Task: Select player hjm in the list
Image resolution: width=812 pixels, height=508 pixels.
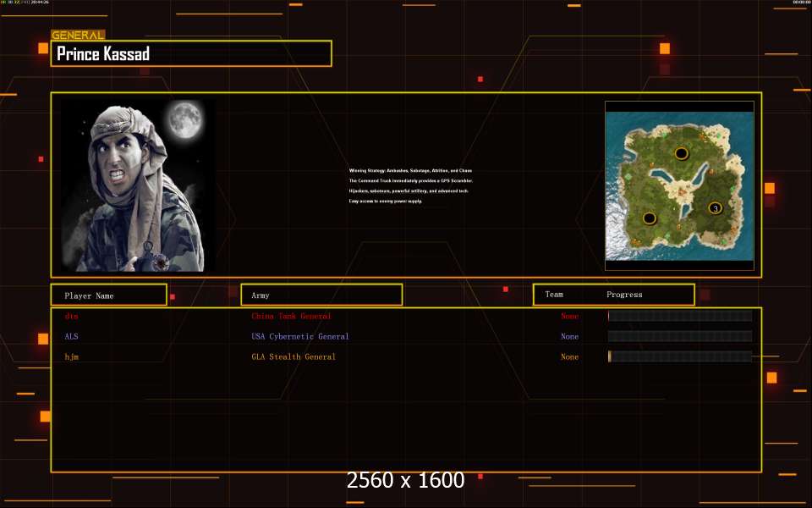Action: pyautogui.click(x=71, y=356)
